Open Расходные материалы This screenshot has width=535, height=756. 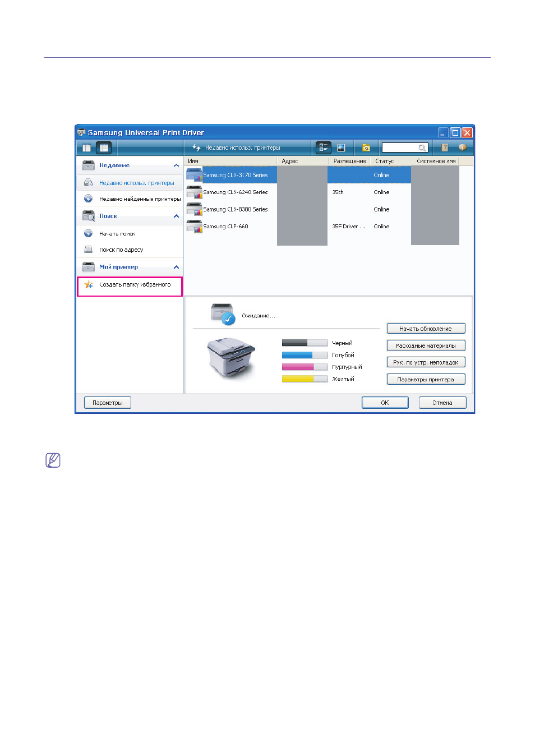tap(426, 345)
